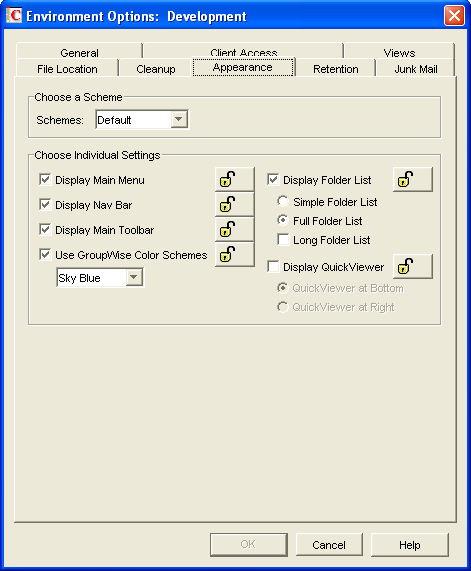Switch to the Client Access tab
Screen dimensions: 471x571
point(243,51)
